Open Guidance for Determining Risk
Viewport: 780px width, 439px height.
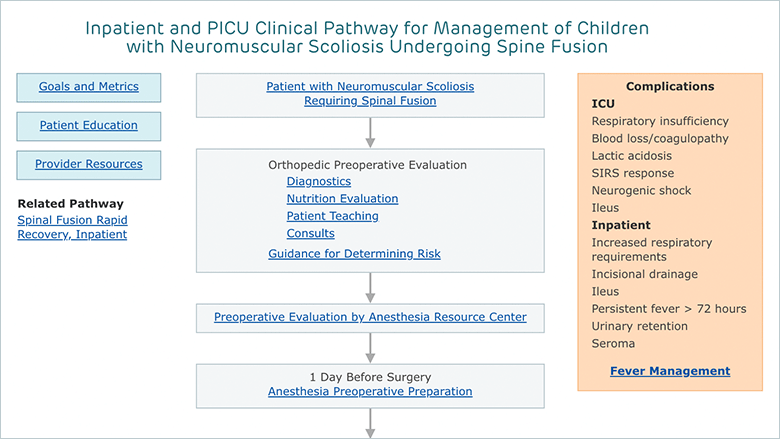point(354,254)
